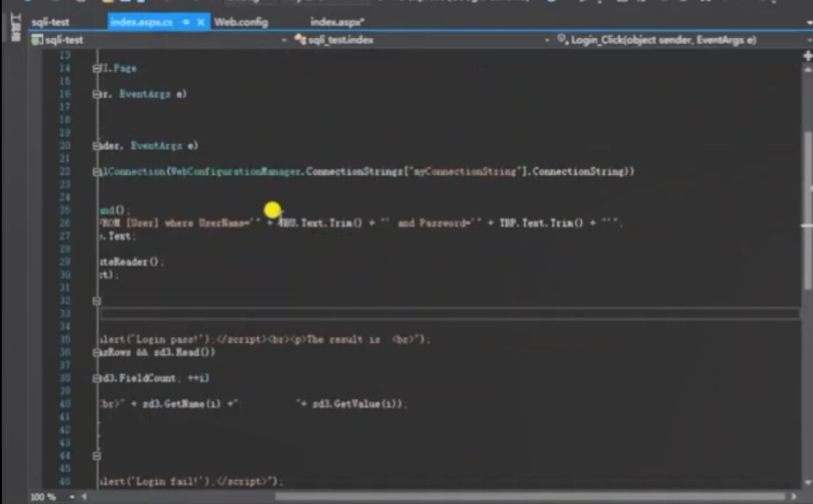Viewport: 813px width, 504px height.
Task: Collapse the while block at line 36
Action: 97,352
